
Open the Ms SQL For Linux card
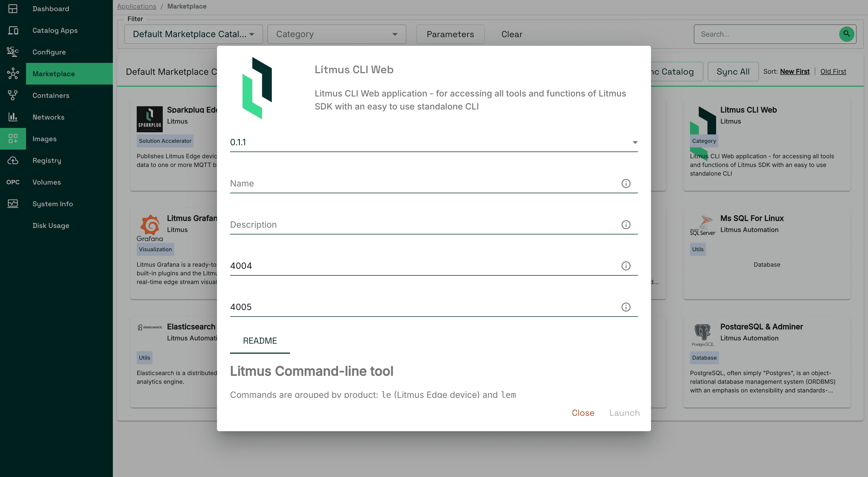767,253
